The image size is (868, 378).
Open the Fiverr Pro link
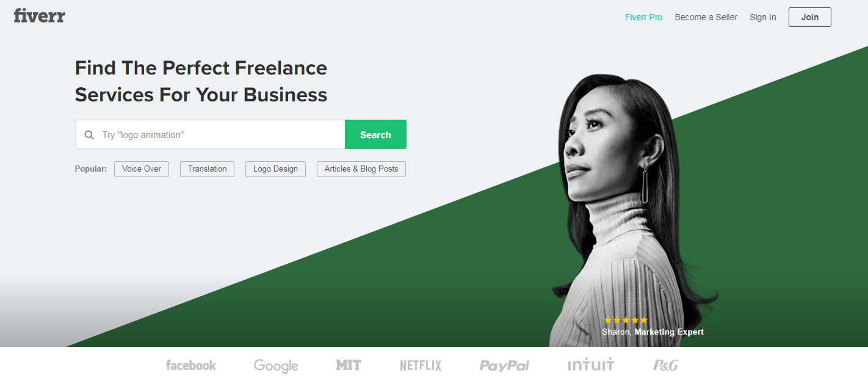pyautogui.click(x=643, y=17)
